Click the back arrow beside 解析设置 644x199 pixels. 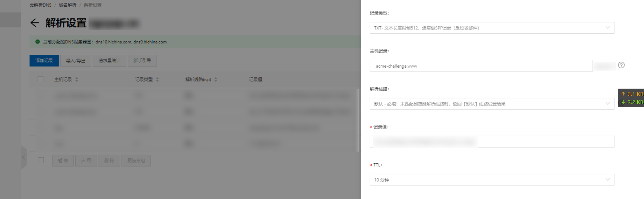34,23
